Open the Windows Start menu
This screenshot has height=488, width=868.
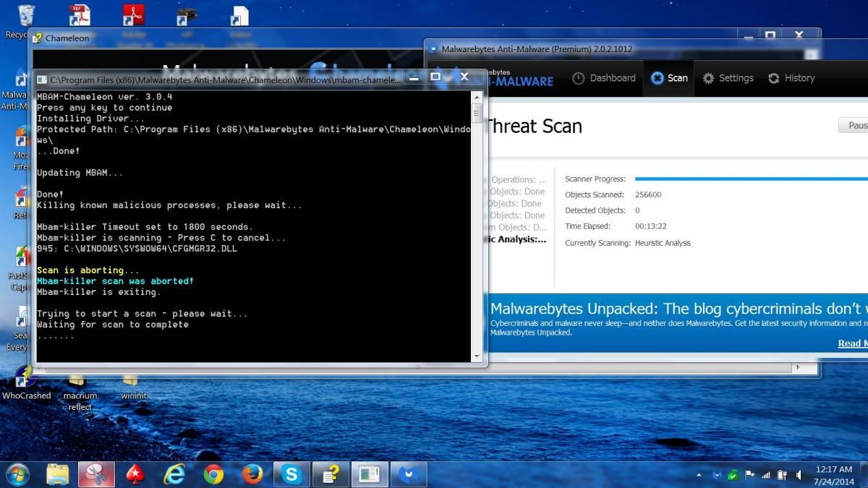tap(17, 474)
